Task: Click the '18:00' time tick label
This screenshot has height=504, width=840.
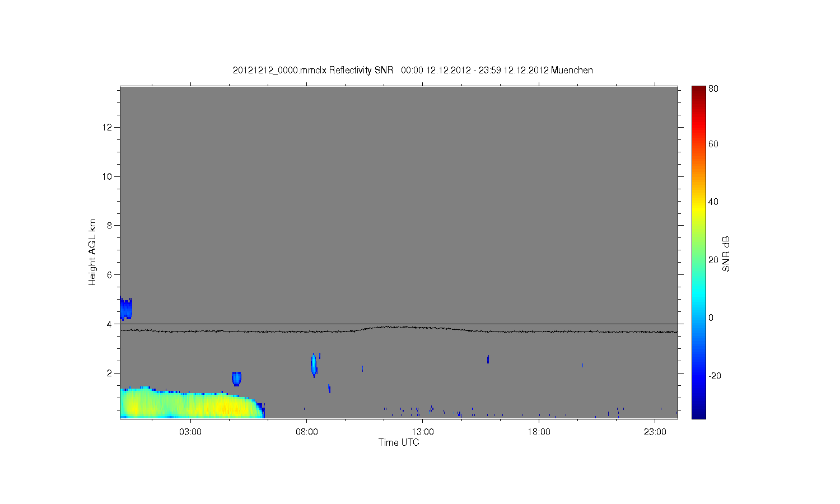Action: click(x=539, y=432)
